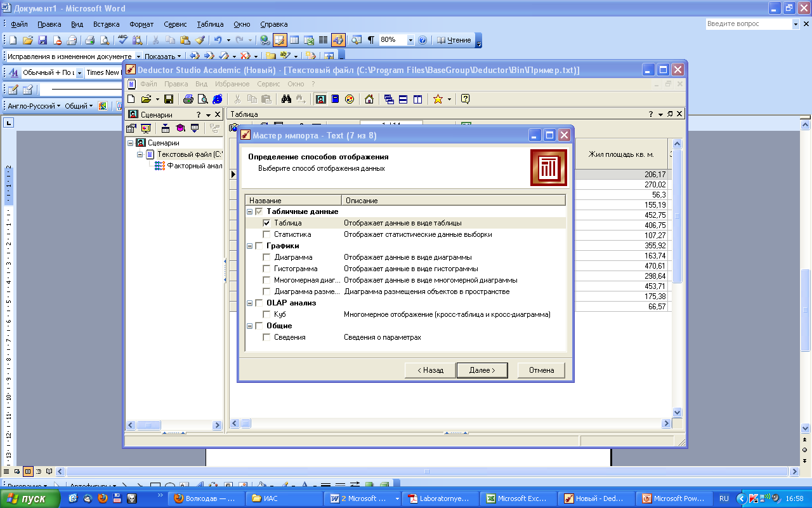
Task: Check the Графики group checkbox
Action: coord(259,246)
